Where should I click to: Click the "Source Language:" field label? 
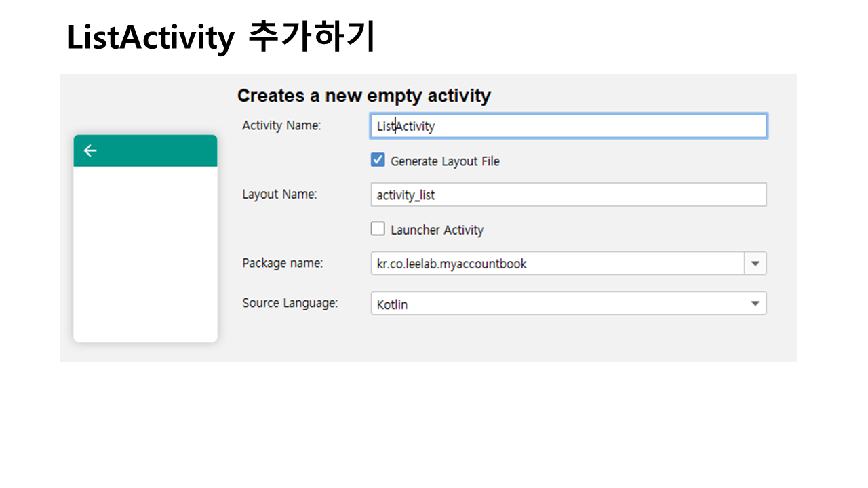pos(290,303)
